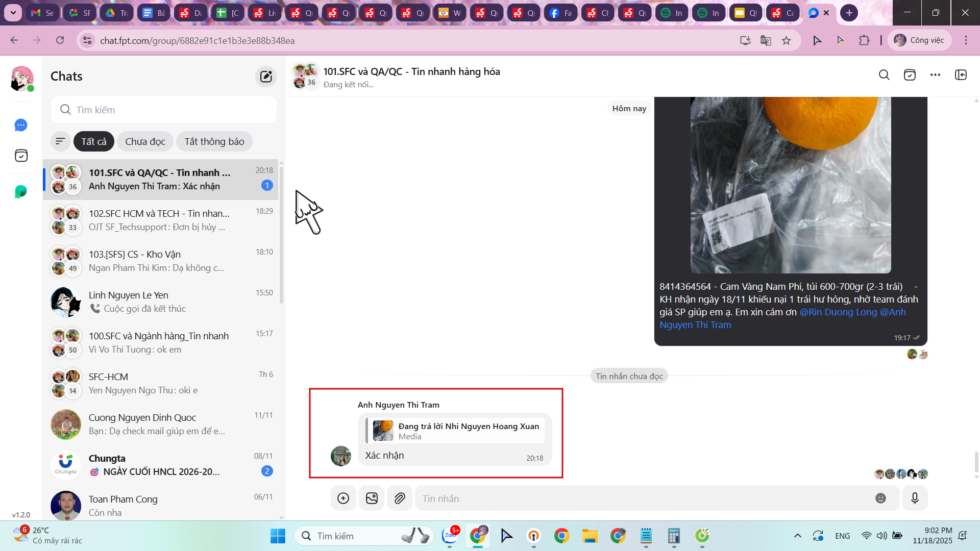Open the three-dot more options in chat header
The height and width of the screenshot is (551, 980).
935,75
